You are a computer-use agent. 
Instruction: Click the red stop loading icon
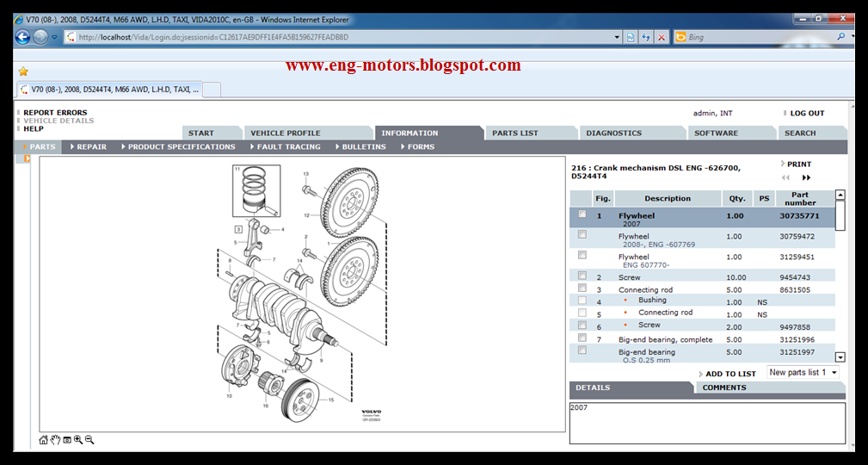click(662, 37)
